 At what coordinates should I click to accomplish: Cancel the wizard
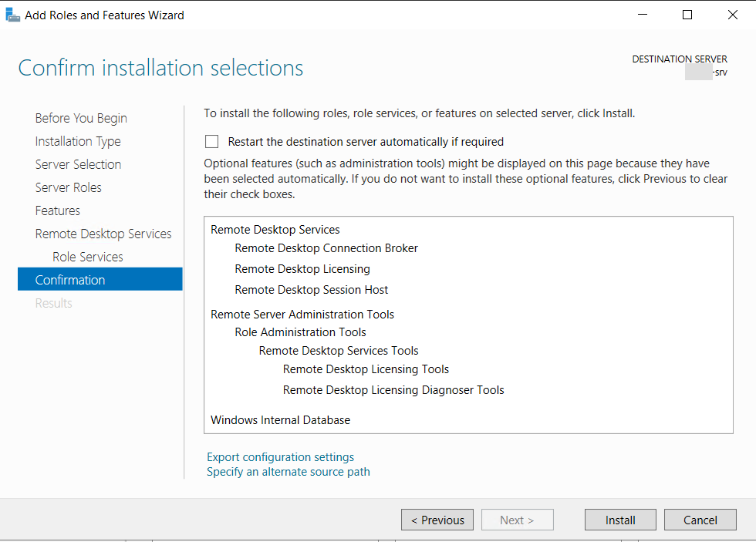[x=700, y=520]
